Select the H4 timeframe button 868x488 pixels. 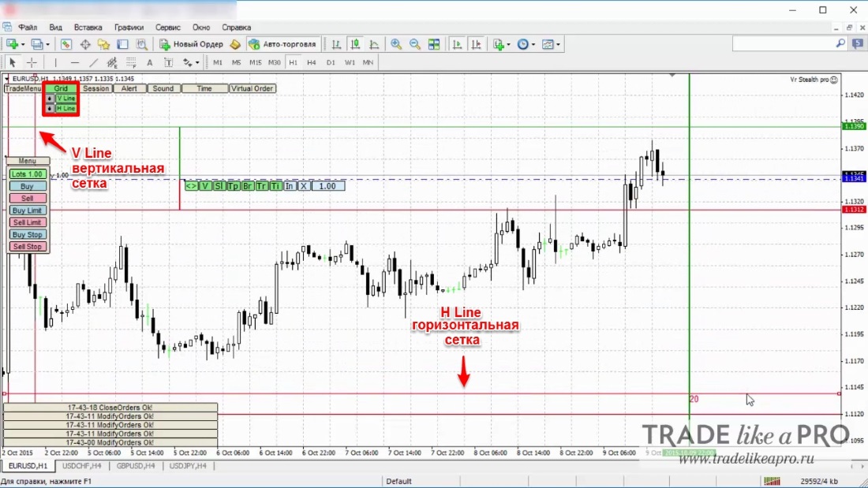coord(312,62)
